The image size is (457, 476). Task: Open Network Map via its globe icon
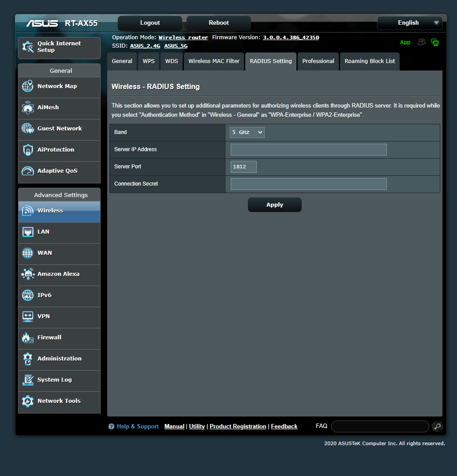point(28,86)
